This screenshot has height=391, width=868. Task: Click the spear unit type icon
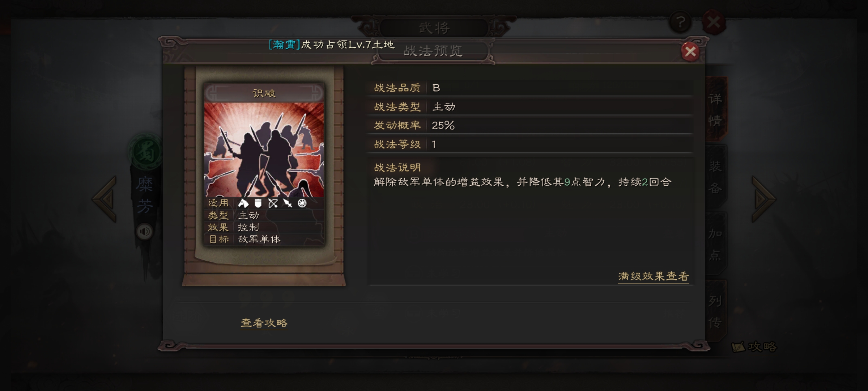pyautogui.click(x=288, y=203)
